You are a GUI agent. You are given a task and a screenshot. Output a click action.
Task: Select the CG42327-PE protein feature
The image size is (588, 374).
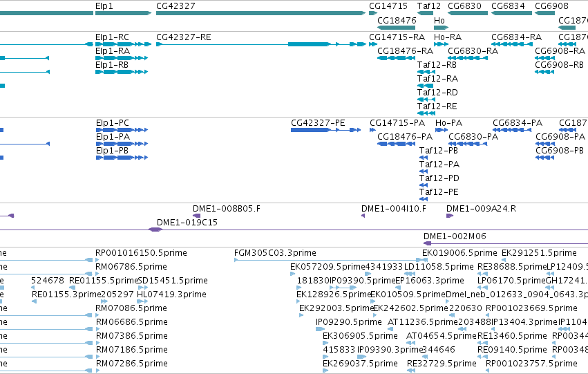326,130
